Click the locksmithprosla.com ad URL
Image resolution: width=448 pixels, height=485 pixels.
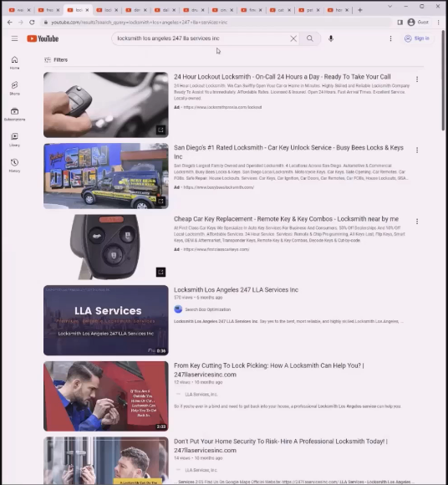tap(222, 107)
